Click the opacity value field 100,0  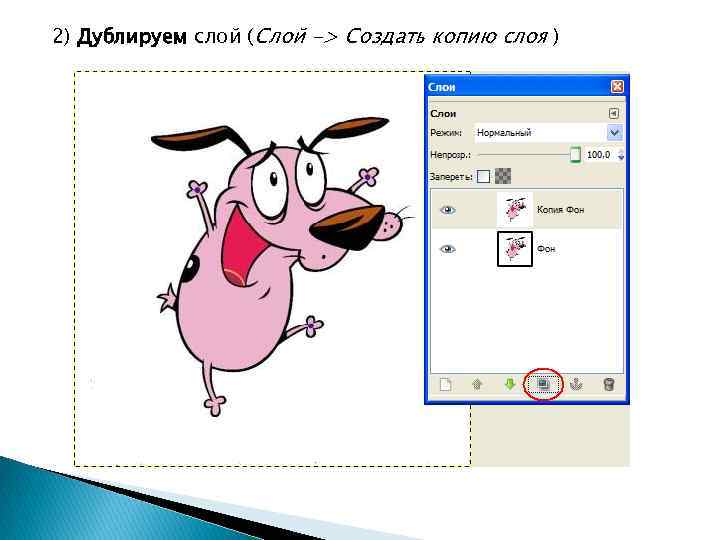coord(599,155)
